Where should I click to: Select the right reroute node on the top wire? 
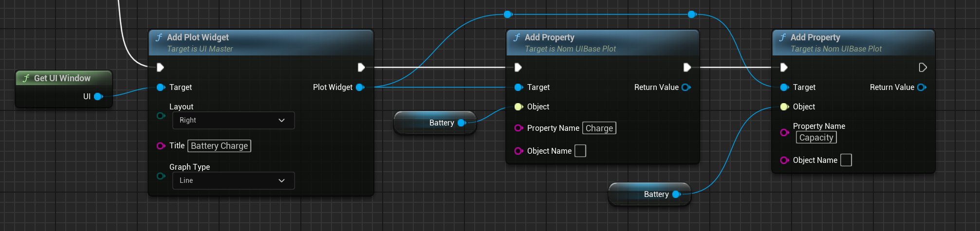tap(692, 15)
